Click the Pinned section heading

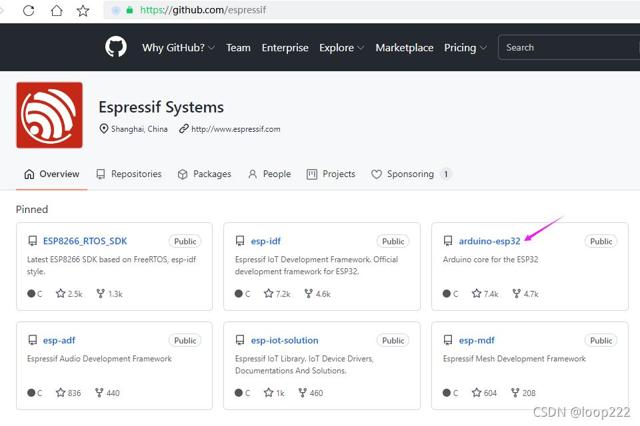click(32, 209)
